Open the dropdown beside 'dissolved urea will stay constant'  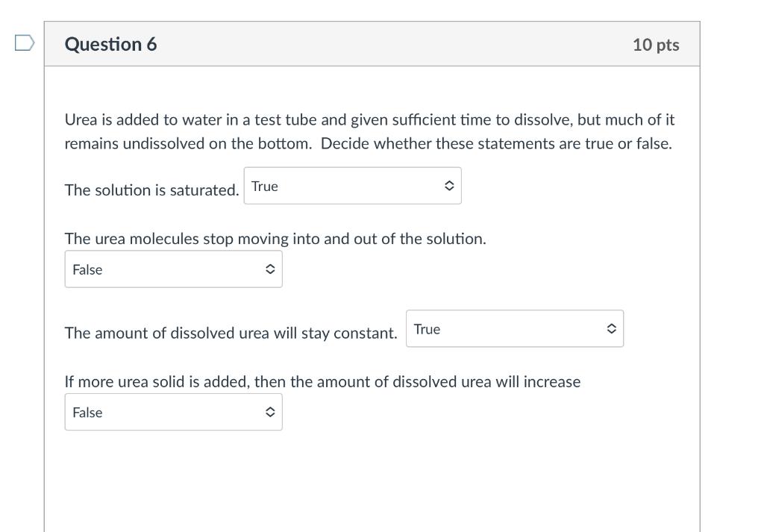[x=515, y=328]
